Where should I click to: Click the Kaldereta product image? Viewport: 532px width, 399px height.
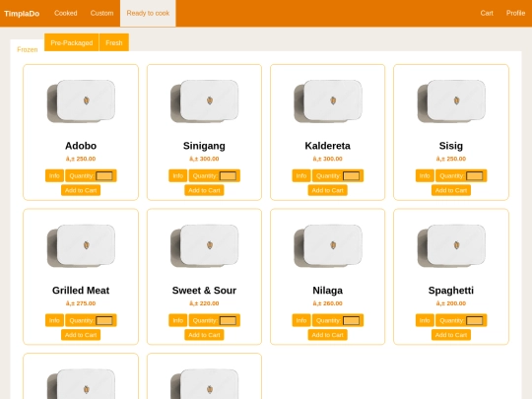(328, 101)
